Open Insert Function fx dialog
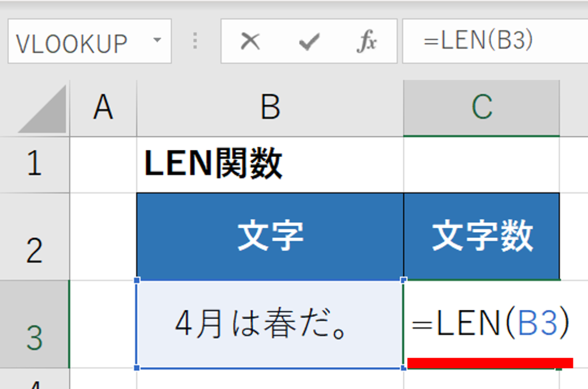This screenshot has width=588, height=389. (x=367, y=42)
